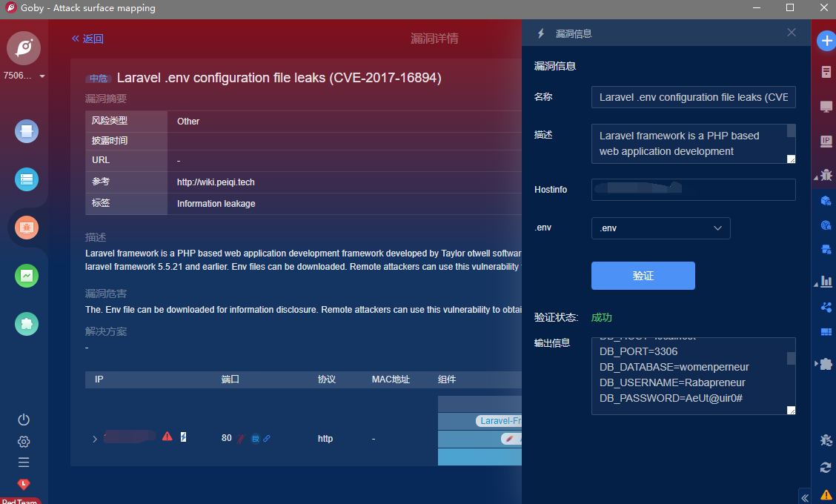Expand the IP row chevron in table
The image size is (836, 504).
pyautogui.click(x=95, y=439)
